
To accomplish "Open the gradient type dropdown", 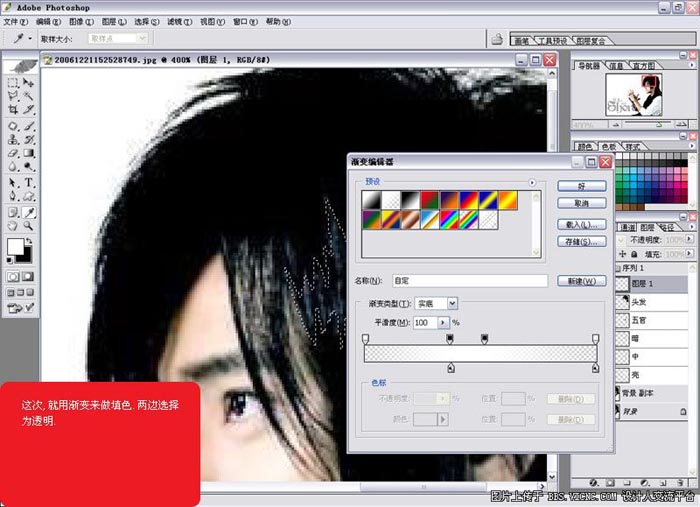I will pos(452,303).
